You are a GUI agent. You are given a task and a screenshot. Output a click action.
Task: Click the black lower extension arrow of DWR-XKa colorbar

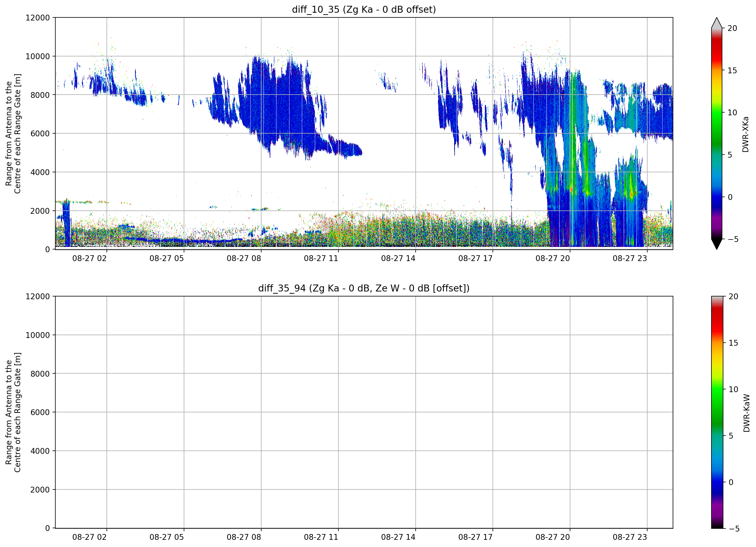pyautogui.click(x=717, y=244)
